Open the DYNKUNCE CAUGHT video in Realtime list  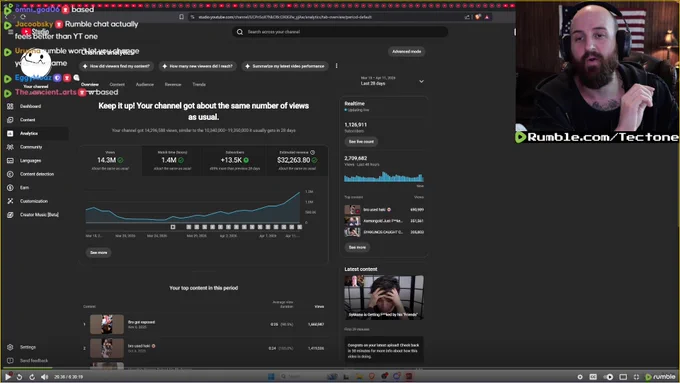384,232
